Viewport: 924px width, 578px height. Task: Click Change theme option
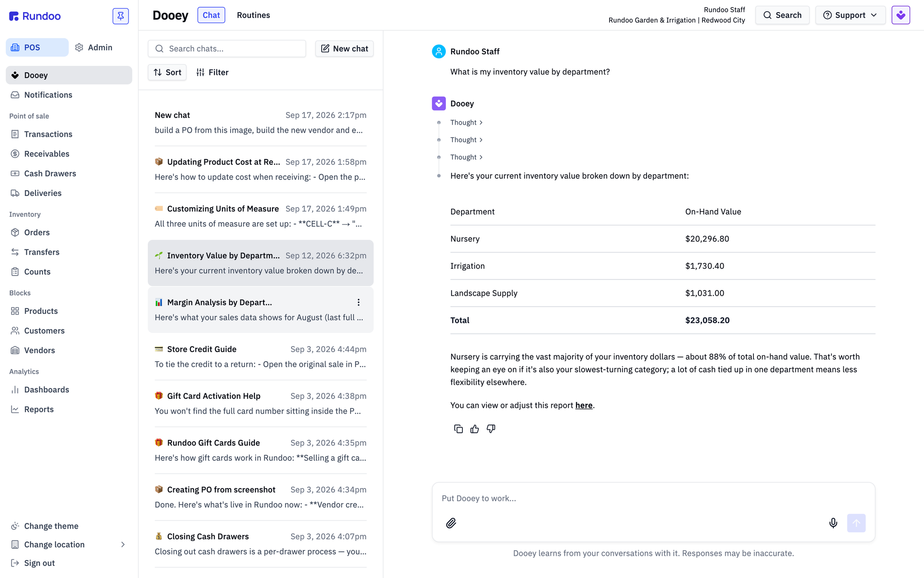point(69,526)
